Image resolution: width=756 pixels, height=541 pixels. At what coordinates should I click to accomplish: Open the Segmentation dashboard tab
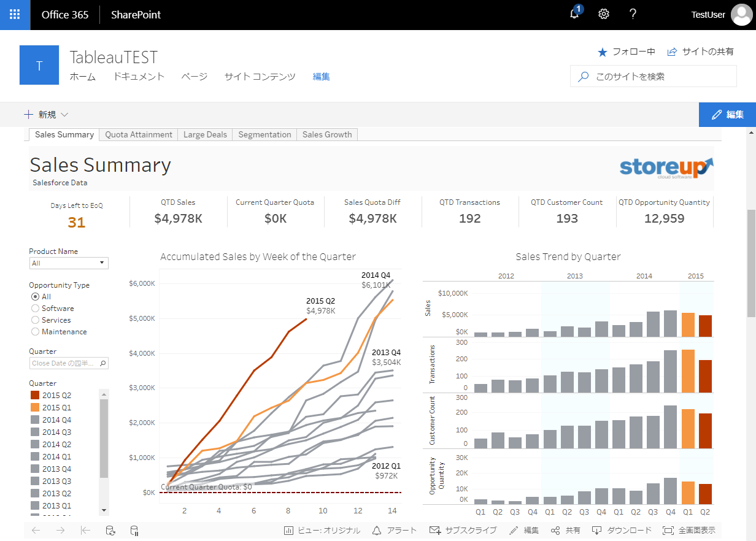264,134
